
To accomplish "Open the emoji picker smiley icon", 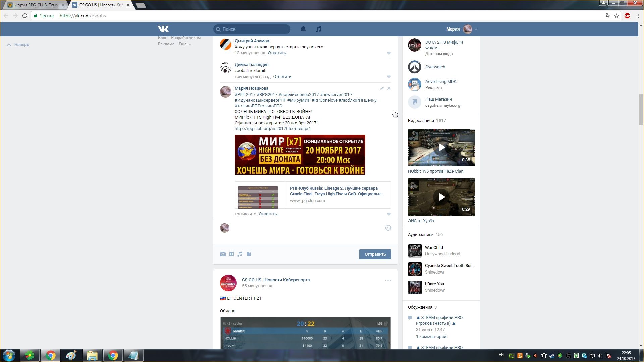I will (388, 228).
